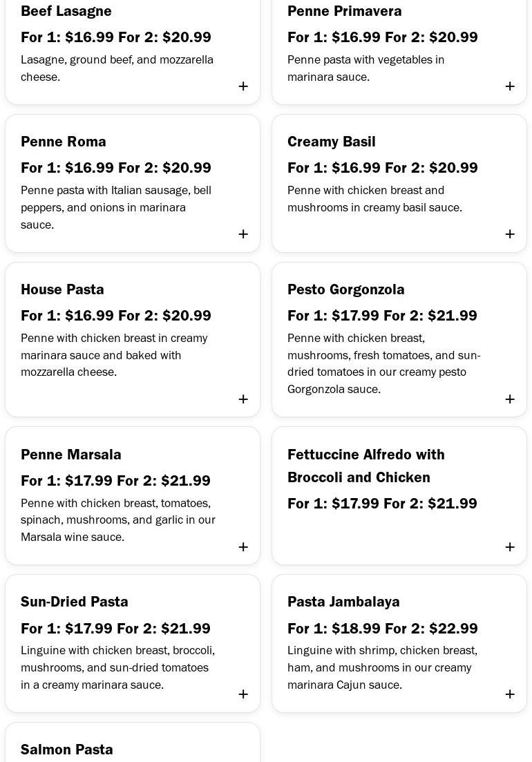Select the Penne Primavera heading
This screenshot has height=762, width=532.
[x=344, y=11]
